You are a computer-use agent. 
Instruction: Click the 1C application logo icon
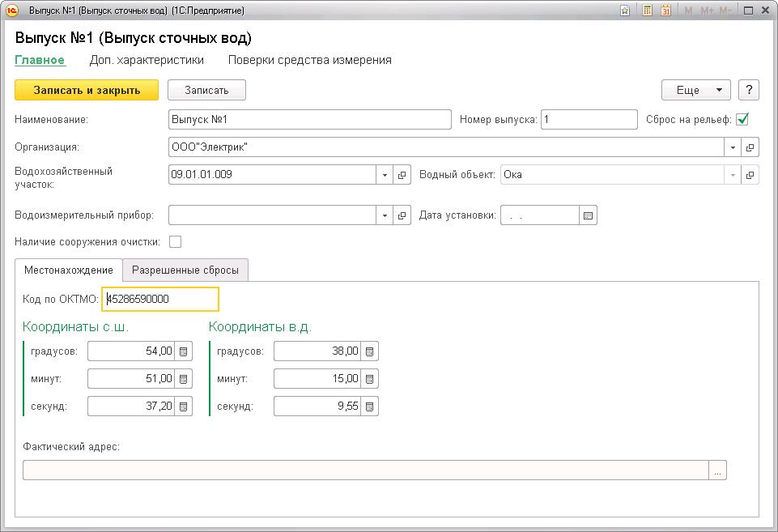(x=12, y=11)
